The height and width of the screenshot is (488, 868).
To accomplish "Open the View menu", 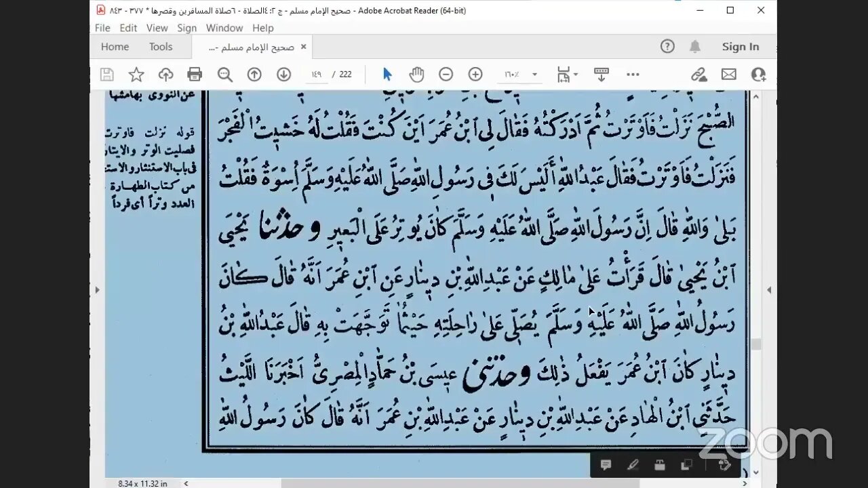I will (157, 28).
